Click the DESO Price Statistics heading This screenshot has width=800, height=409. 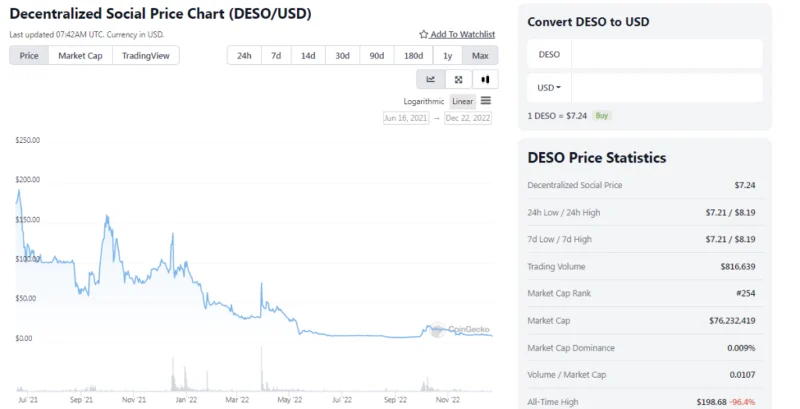coord(597,158)
